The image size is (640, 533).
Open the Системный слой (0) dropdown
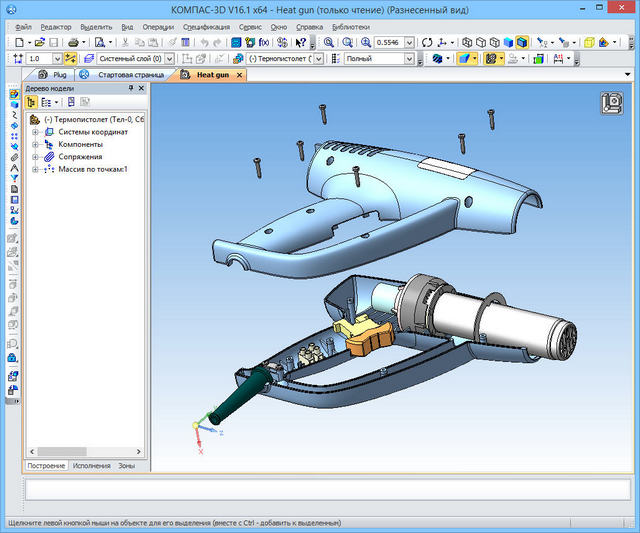click(x=173, y=59)
